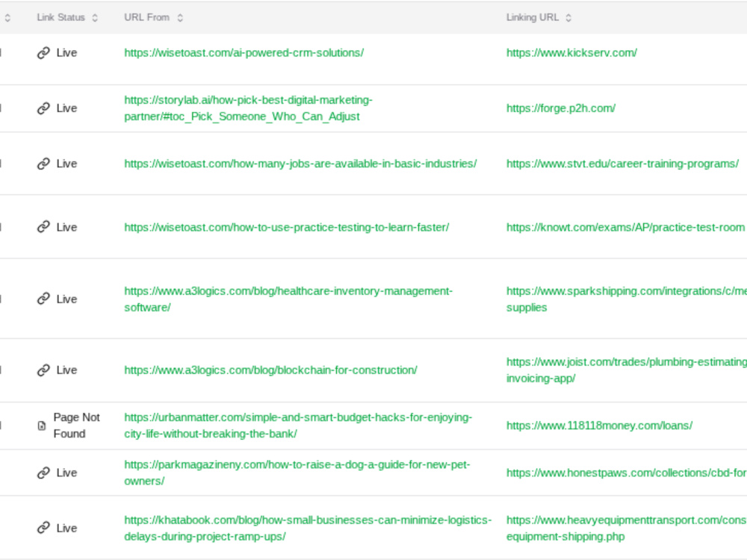Click link icon in the storylab.ai row
747x560 pixels.
(43, 108)
